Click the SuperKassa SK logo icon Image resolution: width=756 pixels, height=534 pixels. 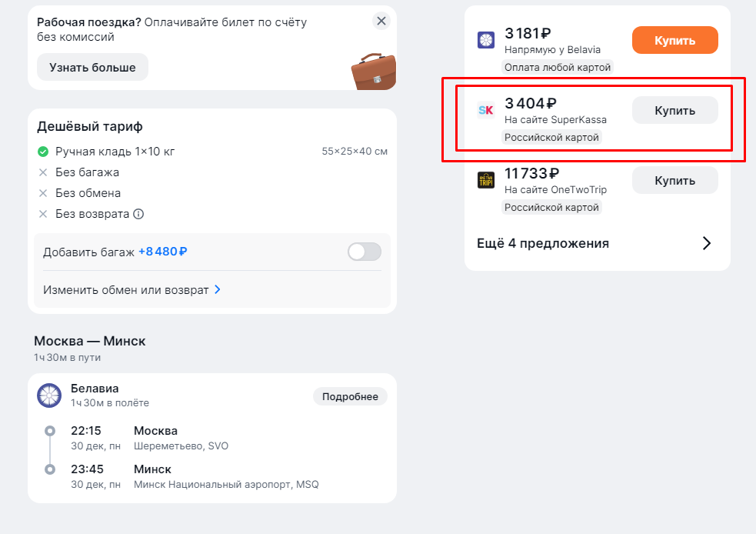point(486,110)
